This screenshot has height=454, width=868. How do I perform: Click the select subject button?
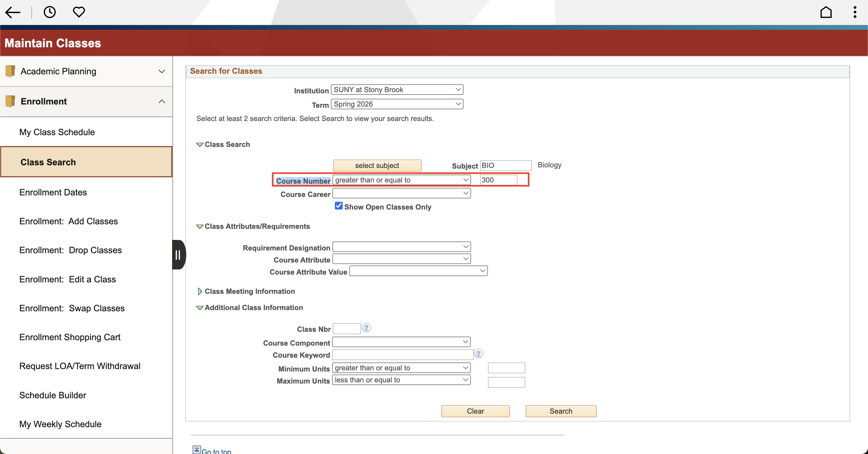click(x=377, y=166)
